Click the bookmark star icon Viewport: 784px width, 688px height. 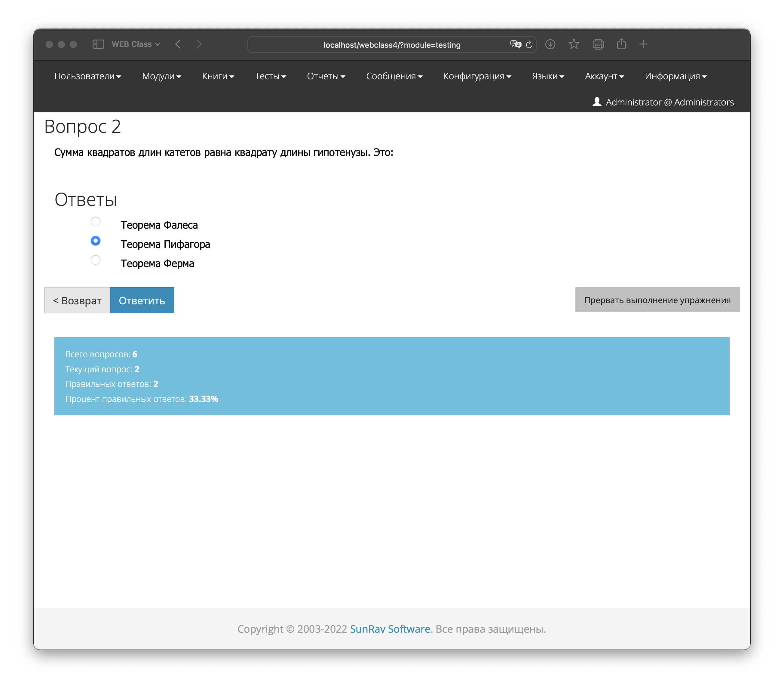[574, 44]
